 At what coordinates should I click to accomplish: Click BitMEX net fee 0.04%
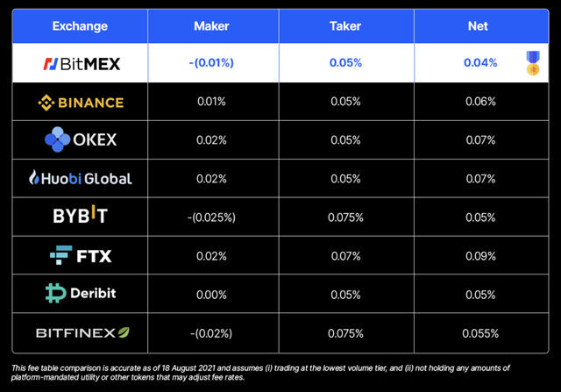coord(480,63)
